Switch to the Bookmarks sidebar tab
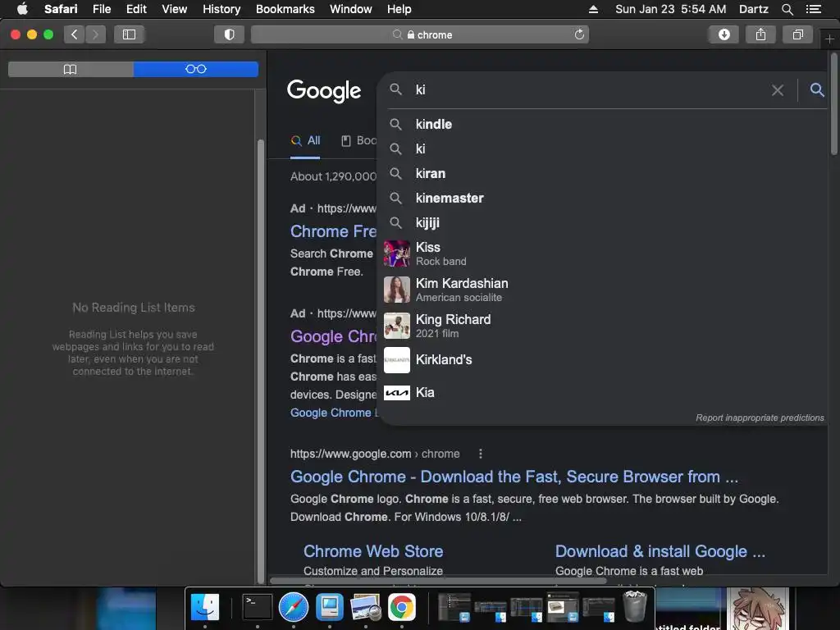This screenshot has height=630, width=840. [x=71, y=69]
